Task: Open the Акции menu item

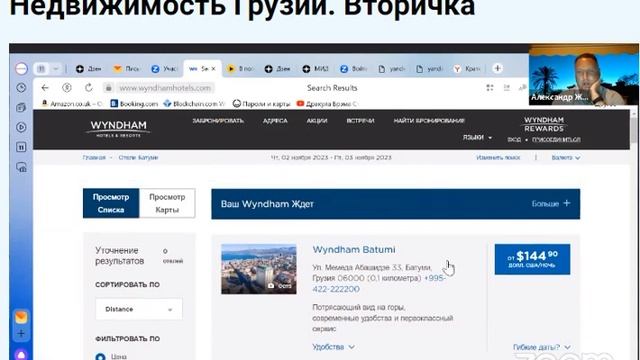Action: coord(317,121)
